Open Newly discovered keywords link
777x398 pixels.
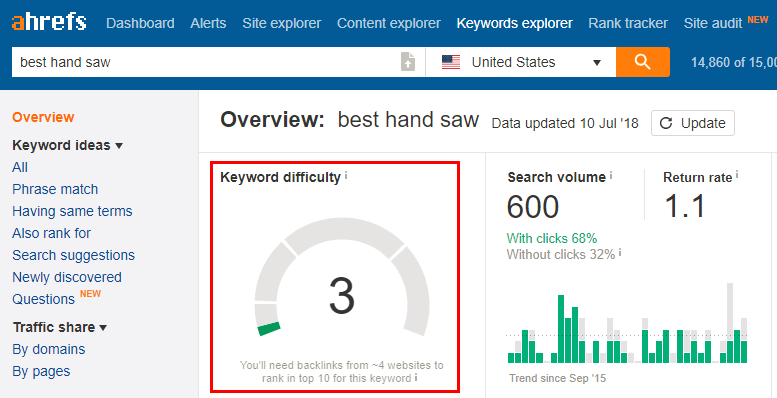(x=67, y=277)
